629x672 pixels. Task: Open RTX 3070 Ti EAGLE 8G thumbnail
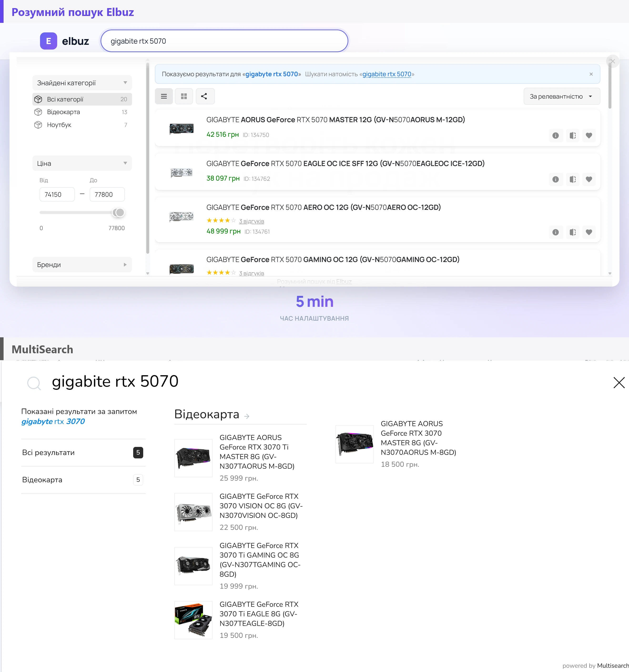(193, 620)
